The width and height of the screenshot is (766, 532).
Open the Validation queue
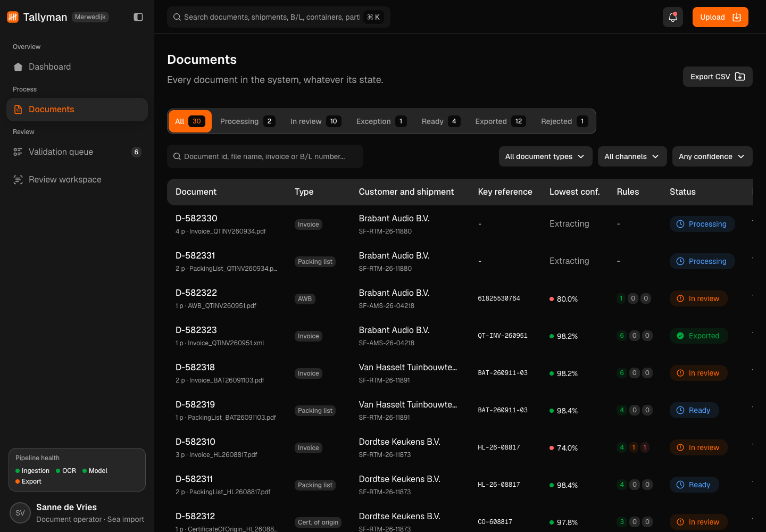click(77, 152)
